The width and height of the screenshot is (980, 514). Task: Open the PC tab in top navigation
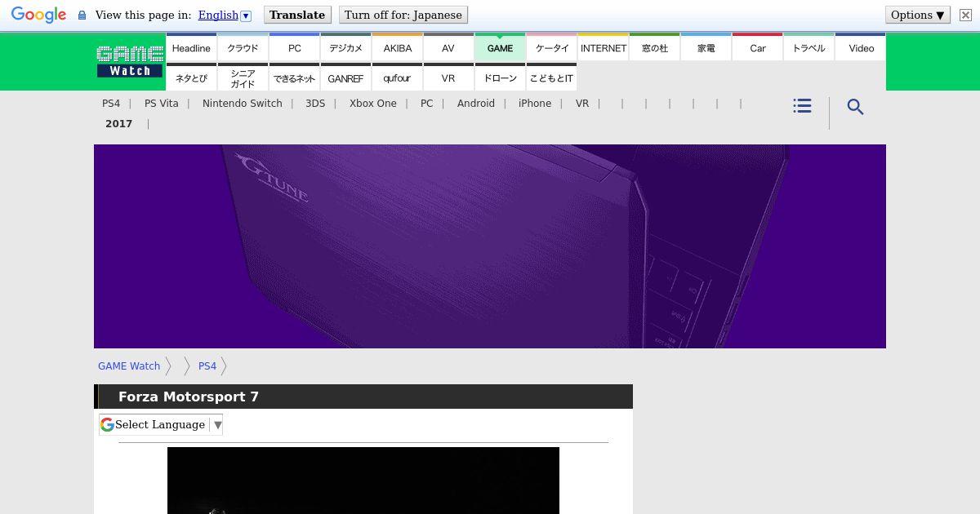pos(294,47)
